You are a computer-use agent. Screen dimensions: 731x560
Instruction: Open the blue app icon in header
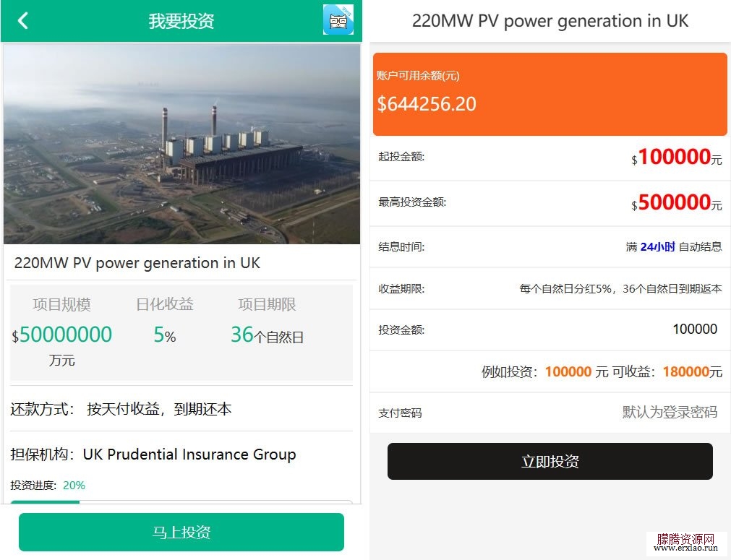[x=338, y=20]
